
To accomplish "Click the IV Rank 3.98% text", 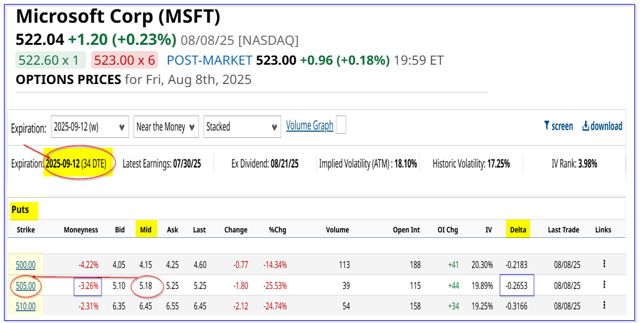I will 574,163.
